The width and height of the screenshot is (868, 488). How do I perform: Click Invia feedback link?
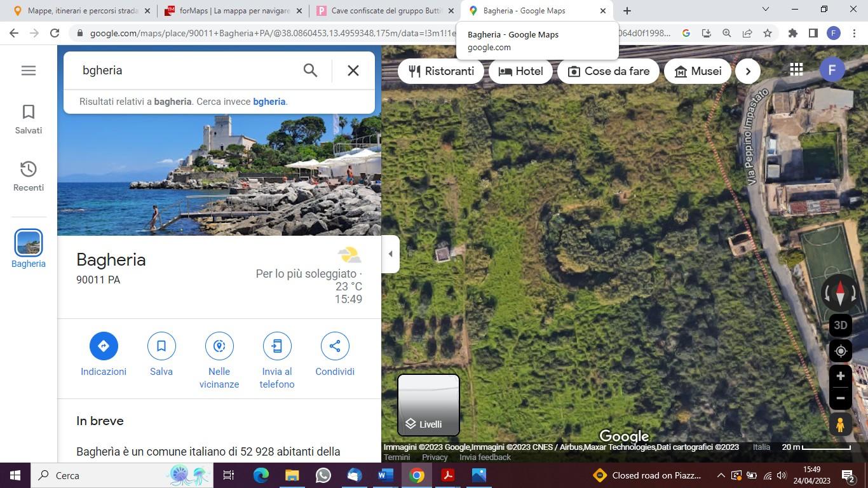coord(485,457)
